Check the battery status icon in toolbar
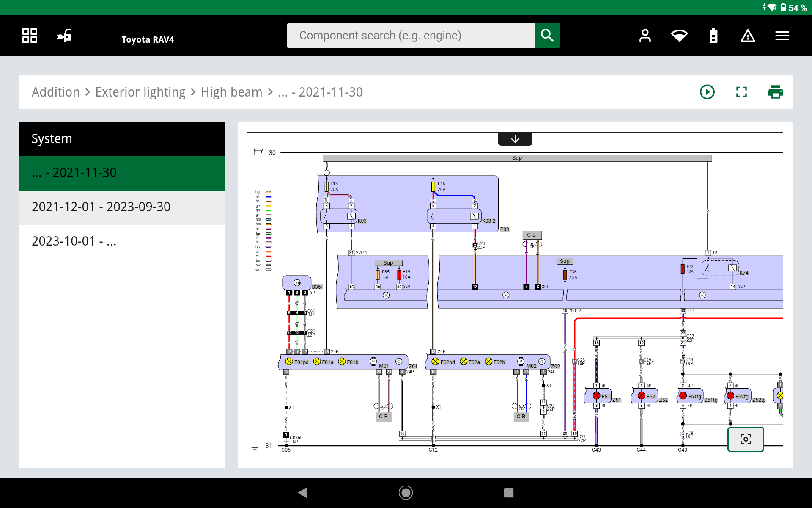812x508 pixels. (x=713, y=36)
